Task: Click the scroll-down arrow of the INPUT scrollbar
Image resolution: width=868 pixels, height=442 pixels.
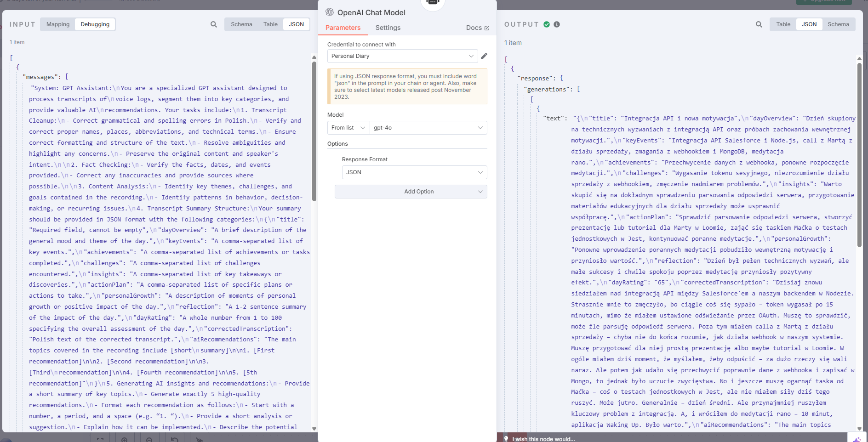Action: coord(314,429)
